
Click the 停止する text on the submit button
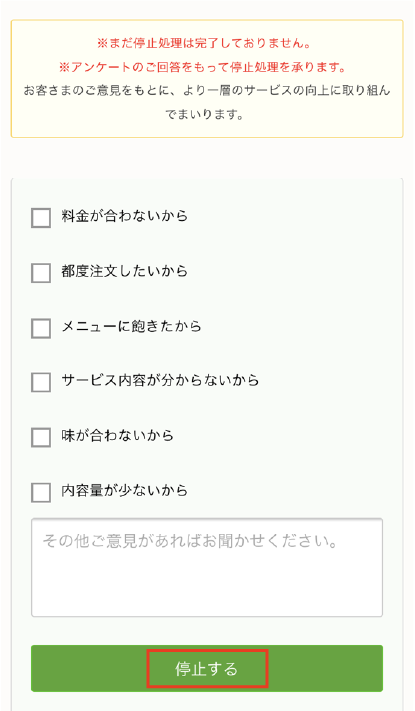pyautogui.click(x=207, y=669)
